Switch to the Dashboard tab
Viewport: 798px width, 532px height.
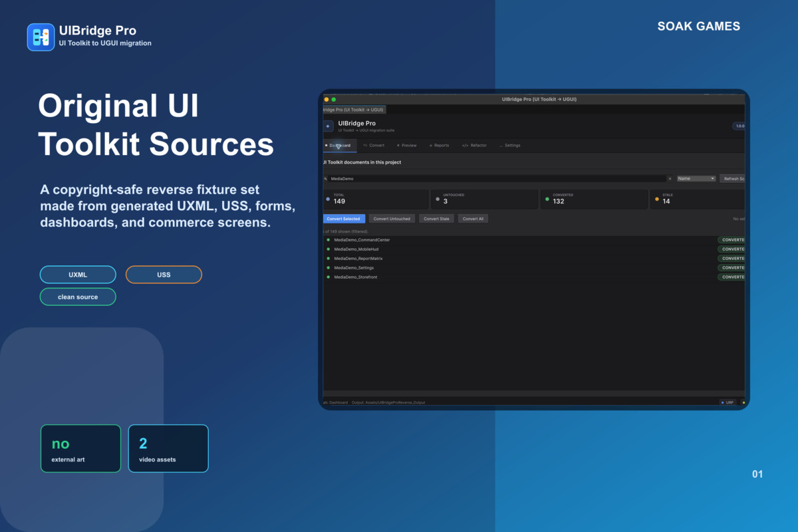click(339, 146)
